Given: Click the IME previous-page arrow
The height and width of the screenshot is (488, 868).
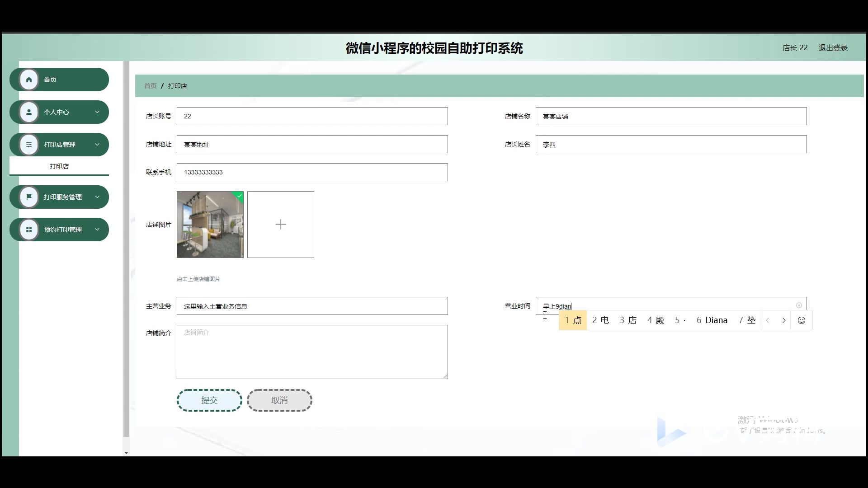Looking at the screenshot, I should coord(768,320).
